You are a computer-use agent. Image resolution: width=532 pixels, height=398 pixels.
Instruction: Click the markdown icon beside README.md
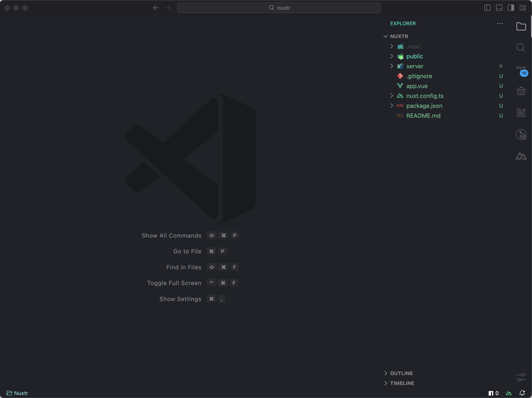click(x=400, y=115)
